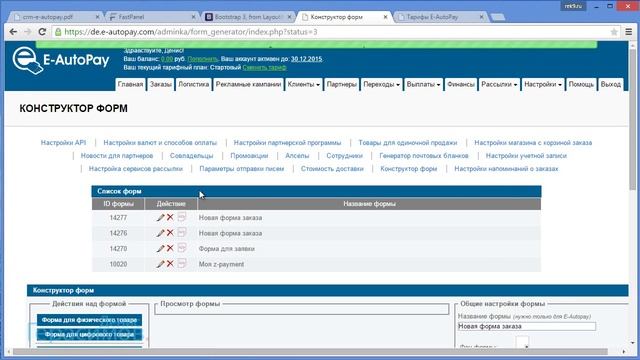Open Настройки магазина с корзиной заказа

click(x=533, y=142)
